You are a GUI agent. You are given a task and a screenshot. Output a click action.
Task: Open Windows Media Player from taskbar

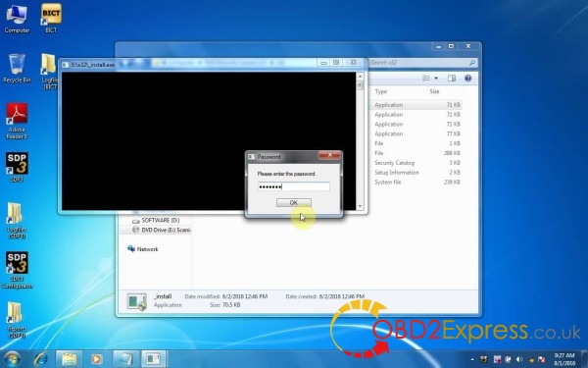pyautogui.click(x=96, y=359)
